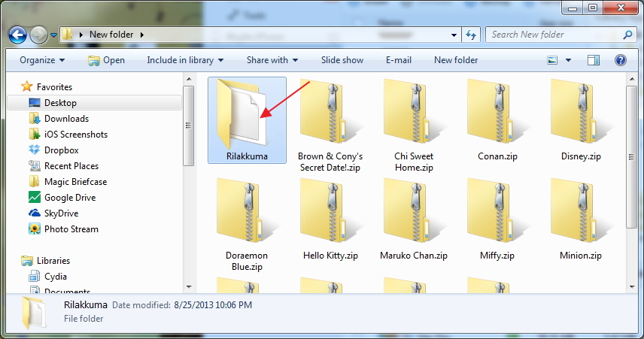Viewport: 644px width, 339px height.
Task: Click the Recent Places icon in sidebar
Action: pyautogui.click(x=35, y=166)
